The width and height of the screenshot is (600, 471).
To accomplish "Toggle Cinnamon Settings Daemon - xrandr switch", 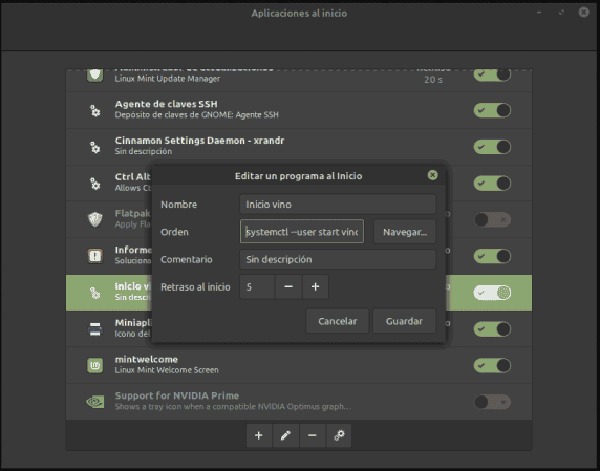I will click(x=492, y=147).
